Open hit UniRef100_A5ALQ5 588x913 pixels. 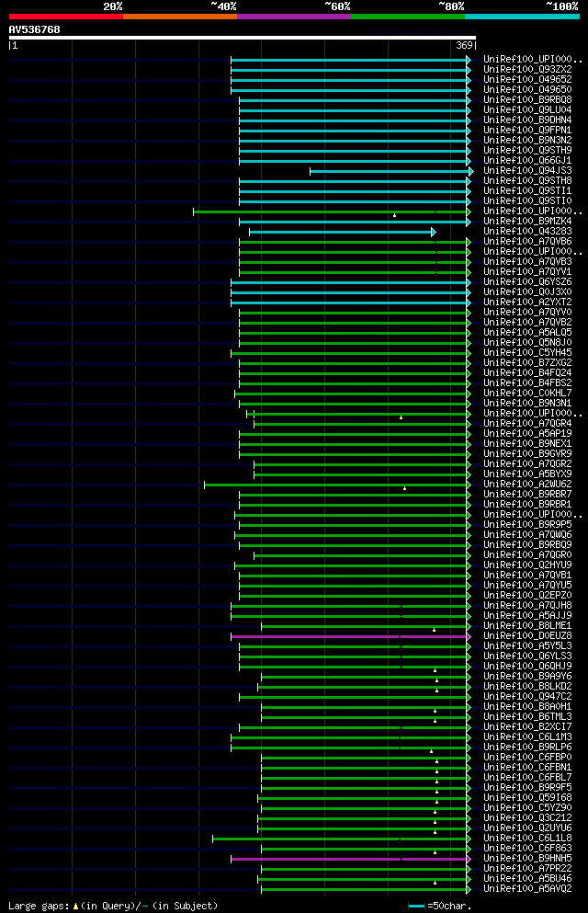click(527, 333)
